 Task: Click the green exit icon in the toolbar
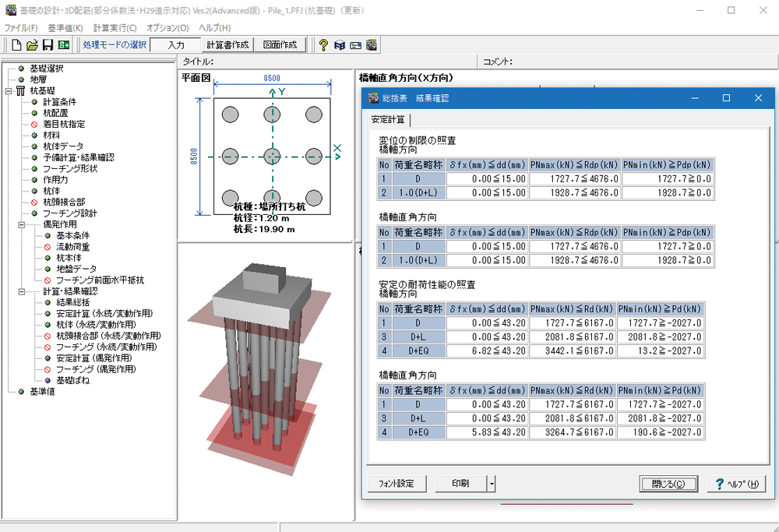(64, 45)
